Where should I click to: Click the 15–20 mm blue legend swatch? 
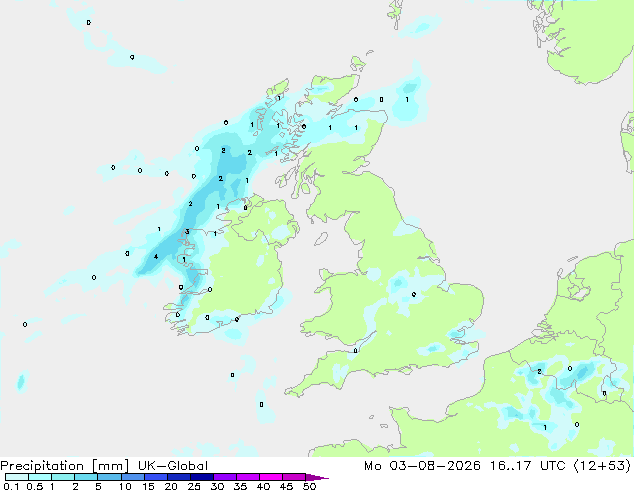click(156, 477)
